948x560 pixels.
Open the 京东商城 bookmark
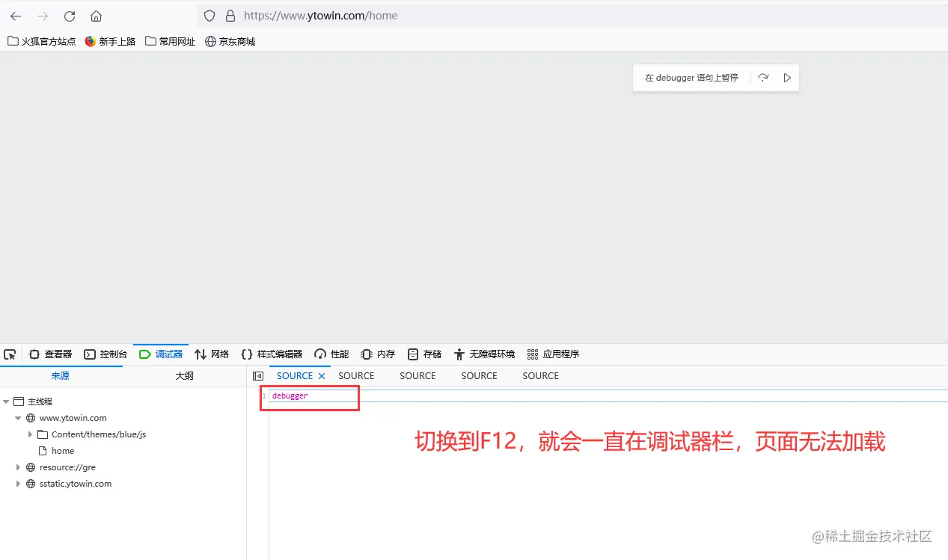tap(230, 42)
